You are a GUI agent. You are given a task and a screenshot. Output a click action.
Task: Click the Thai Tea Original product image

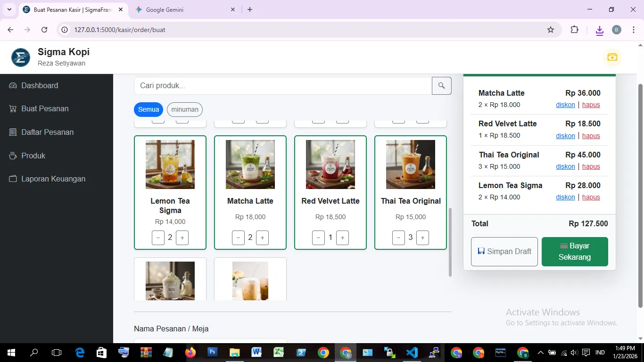pos(411,165)
